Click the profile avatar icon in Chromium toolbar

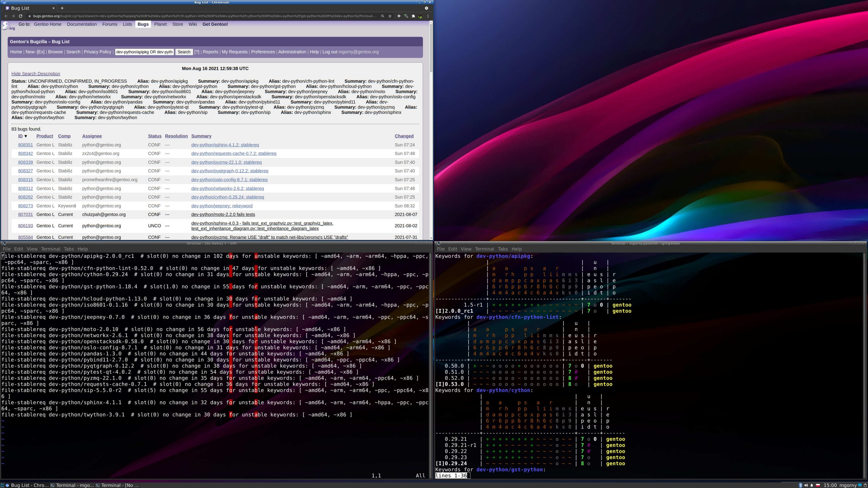point(421,16)
